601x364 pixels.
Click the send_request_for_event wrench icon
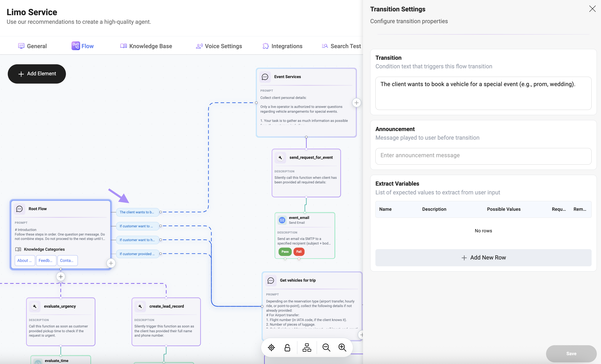click(280, 158)
